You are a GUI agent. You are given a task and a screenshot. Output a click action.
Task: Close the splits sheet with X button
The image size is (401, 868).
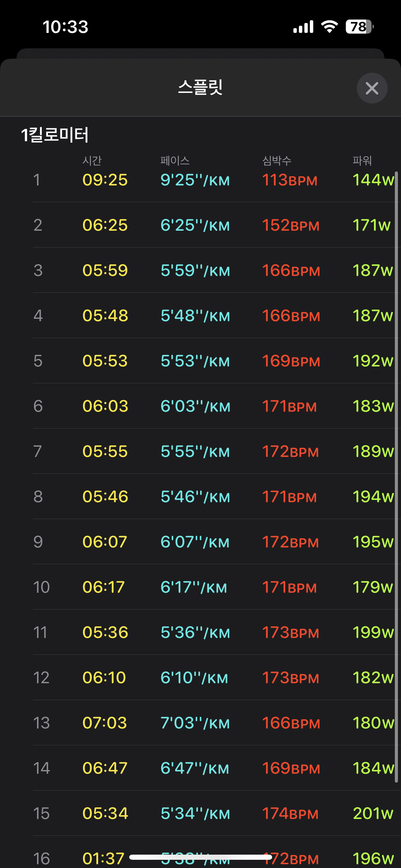[372, 88]
